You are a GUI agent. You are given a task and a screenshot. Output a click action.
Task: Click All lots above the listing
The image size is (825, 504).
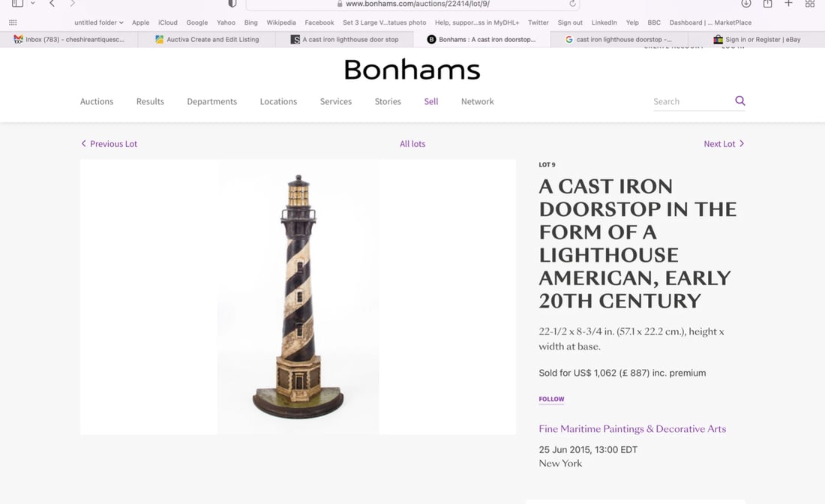click(412, 143)
